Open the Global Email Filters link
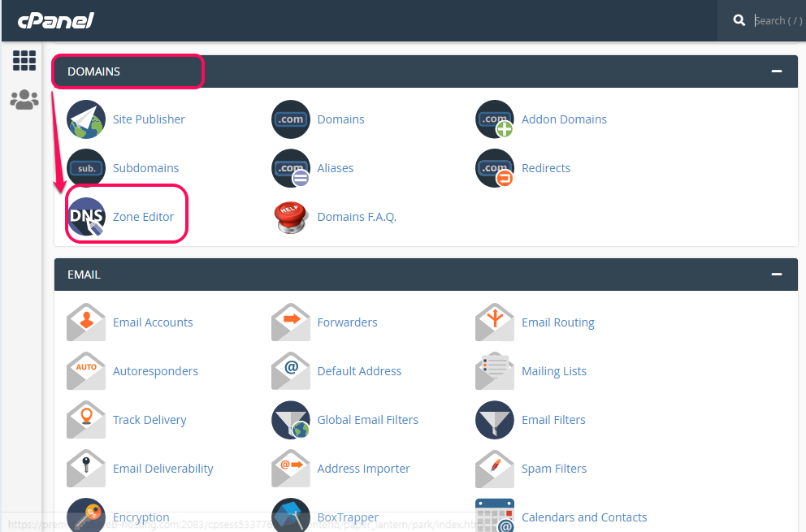Viewport: 806px width, 532px height. 367,420
